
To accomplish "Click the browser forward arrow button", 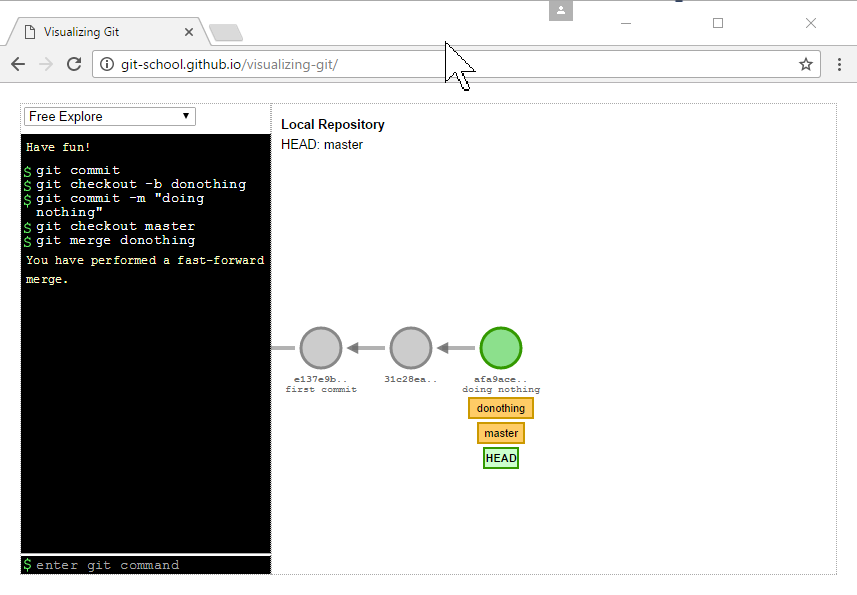I will point(46,64).
